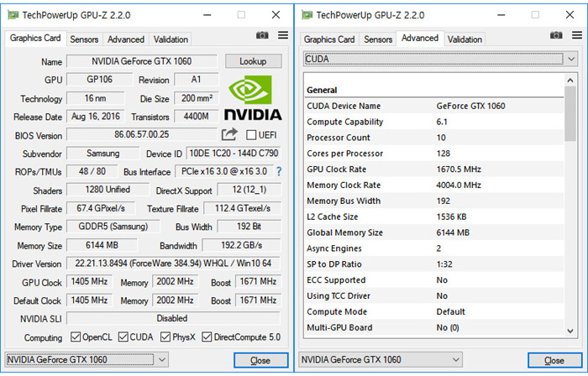This screenshot has height=376, width=588.
Task: Click the camera icon in right Advanced window
Action: click(x=556, y=35)
